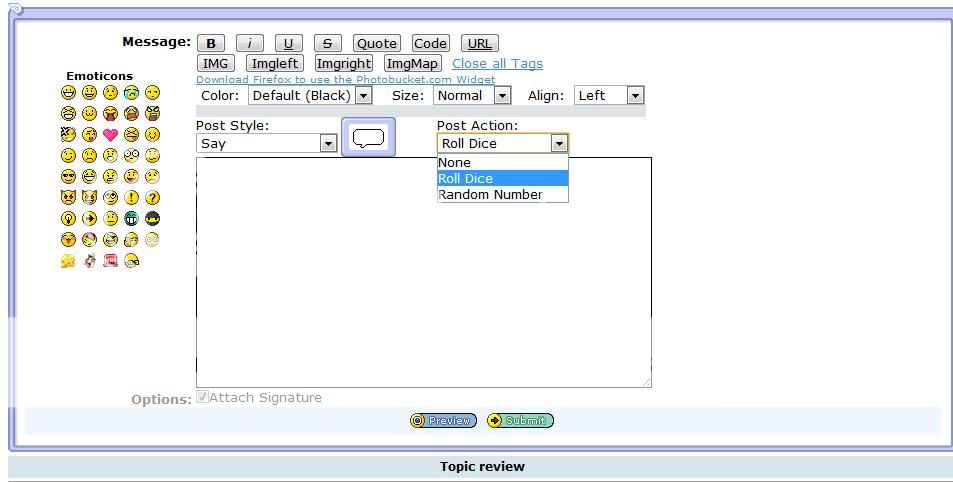Open the Size dropdown
953x482 pixels.
tap(472, 95)
